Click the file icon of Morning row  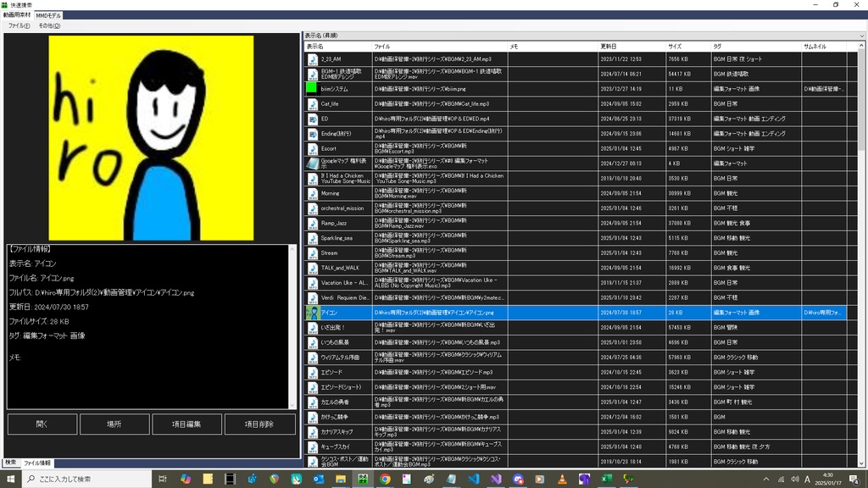[313, 194]
